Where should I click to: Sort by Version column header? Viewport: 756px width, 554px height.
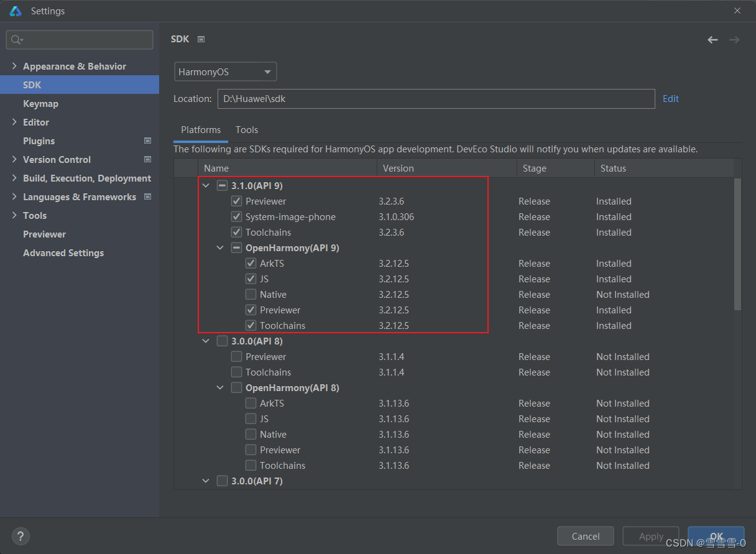447,168
